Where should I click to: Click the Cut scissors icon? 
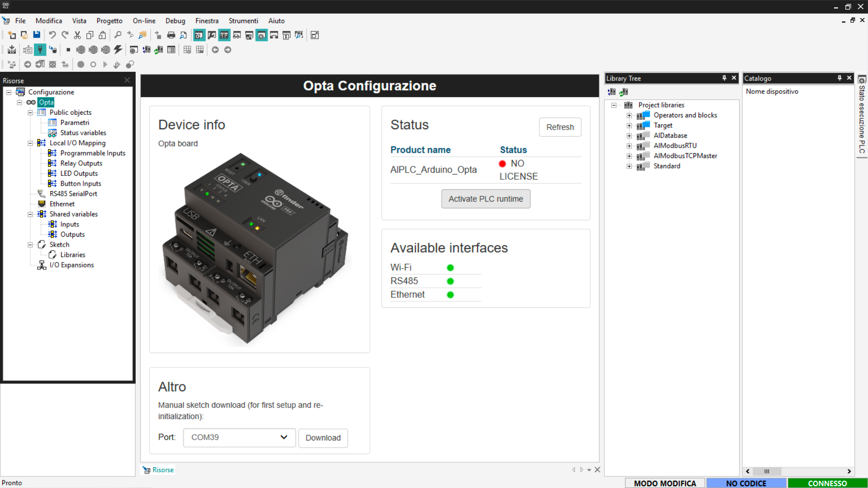[77, 35]
